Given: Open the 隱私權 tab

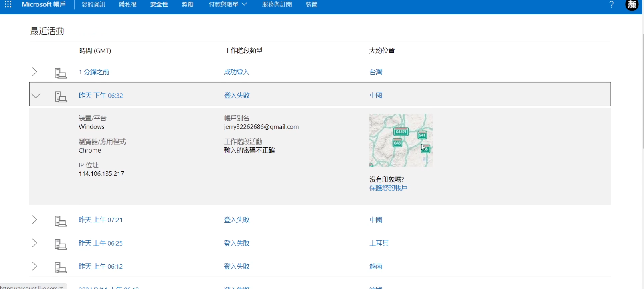Looking at the screenshot, I should point(128,4).
